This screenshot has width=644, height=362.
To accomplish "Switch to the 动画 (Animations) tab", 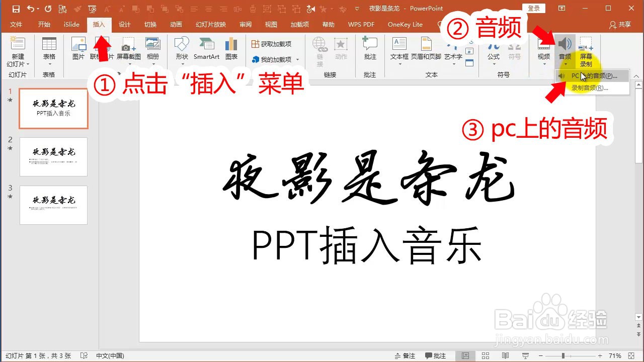I will (176, 25).
